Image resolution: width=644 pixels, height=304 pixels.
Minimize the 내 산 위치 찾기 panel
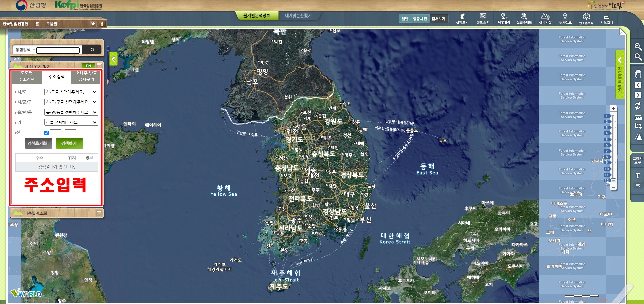pos(99,66)
